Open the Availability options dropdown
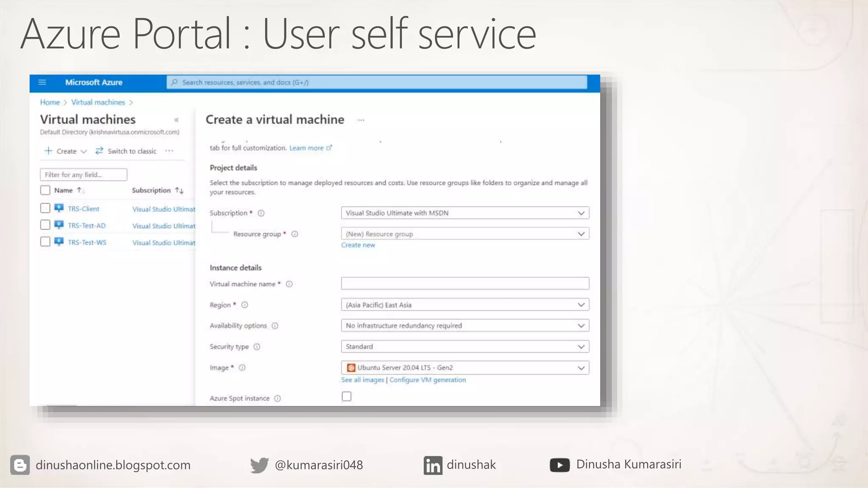 pyautogui.click(x=465, y=325)
